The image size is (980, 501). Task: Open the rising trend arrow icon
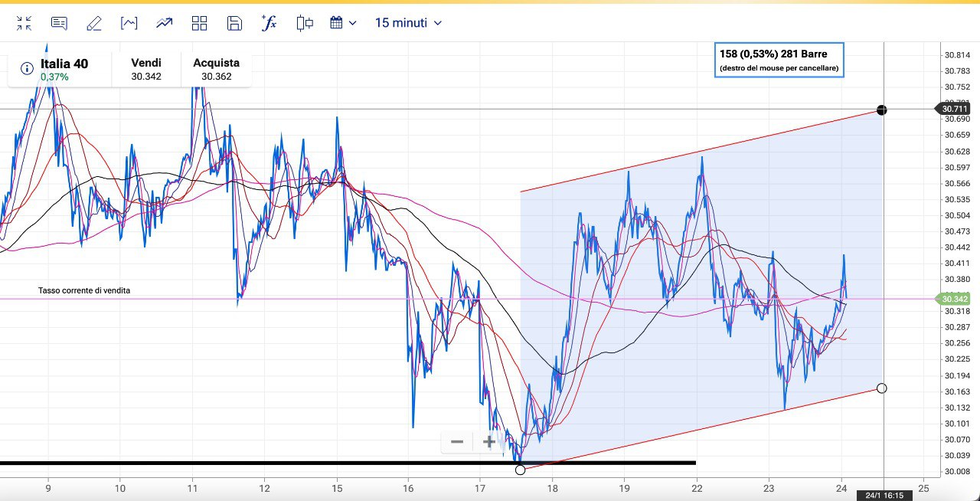coord(165,23)
